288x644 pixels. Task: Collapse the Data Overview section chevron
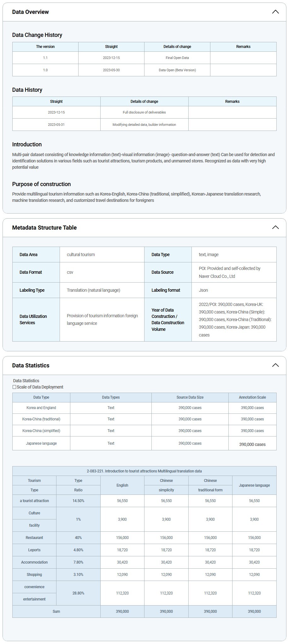(x=275, y=12)
